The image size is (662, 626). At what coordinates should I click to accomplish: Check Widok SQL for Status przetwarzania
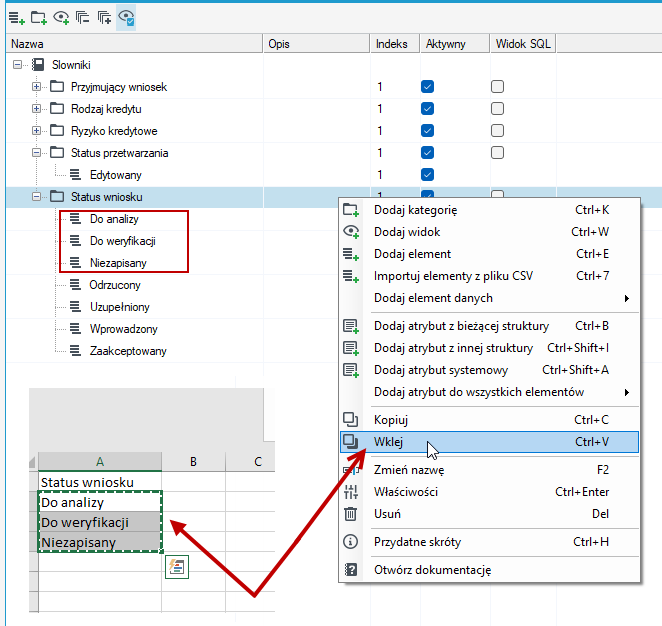pos(497,152)
